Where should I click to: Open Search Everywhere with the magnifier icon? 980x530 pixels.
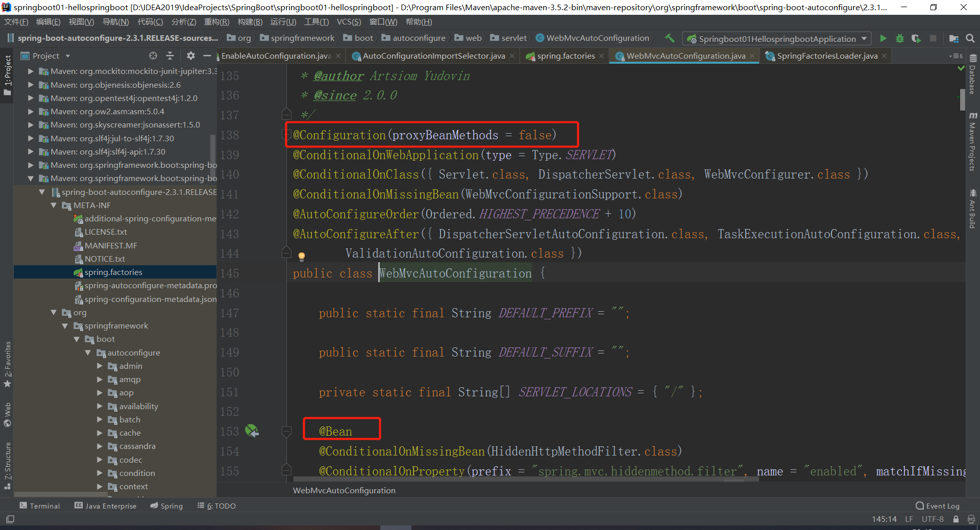970,38
